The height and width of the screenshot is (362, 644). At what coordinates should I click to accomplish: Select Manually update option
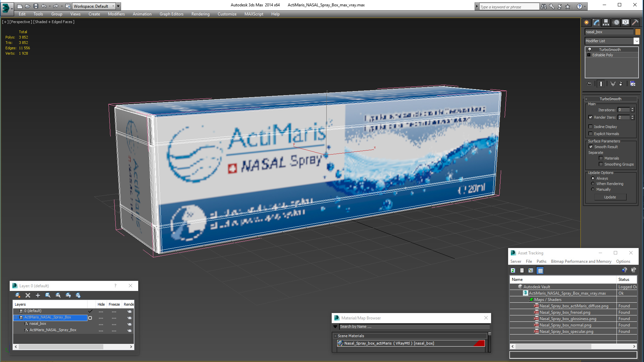pos(593,189)
